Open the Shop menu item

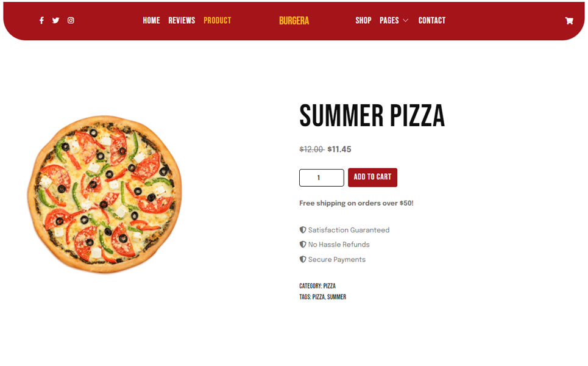363,21
